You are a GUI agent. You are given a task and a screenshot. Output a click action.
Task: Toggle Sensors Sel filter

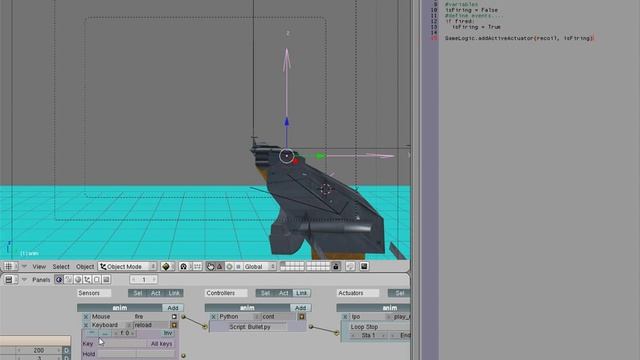pyautogui.click(x=138, y=293)
